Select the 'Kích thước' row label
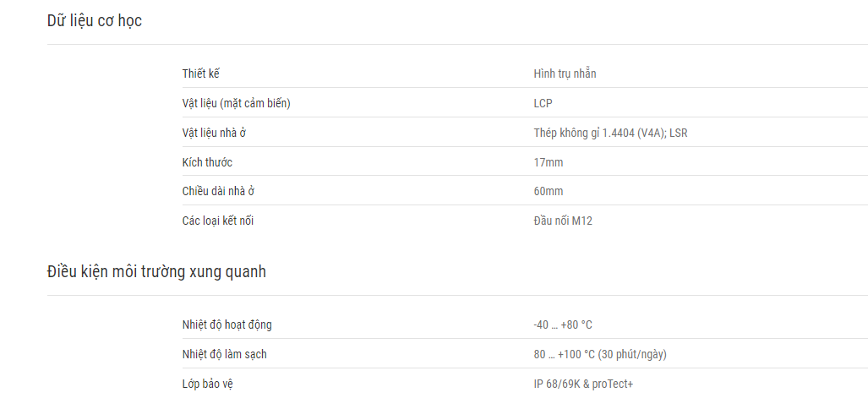This screenshot has height=409, width=868. [207, 162]
